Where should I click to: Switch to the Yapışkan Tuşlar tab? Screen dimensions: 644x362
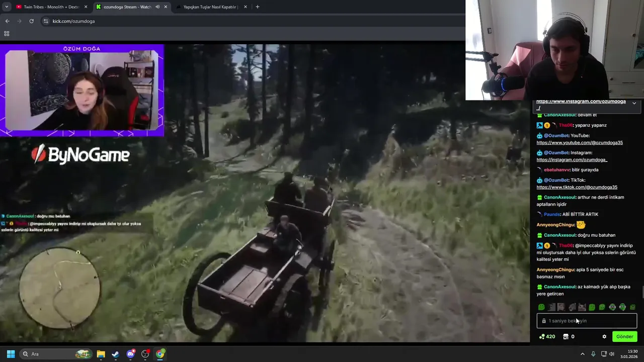(x=211, y=7)
